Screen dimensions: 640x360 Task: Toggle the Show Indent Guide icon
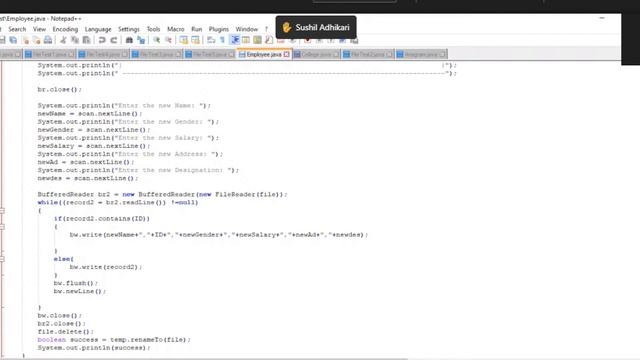point(235,40)
